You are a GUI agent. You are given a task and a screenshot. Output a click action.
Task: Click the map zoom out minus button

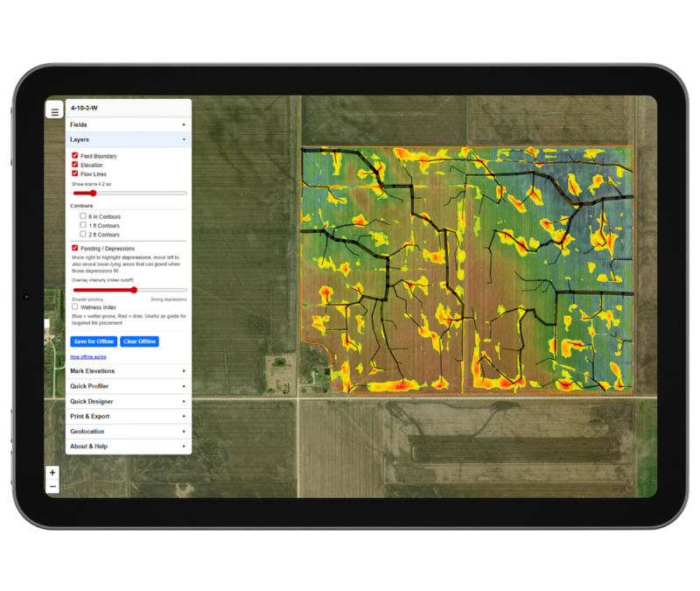52,486
